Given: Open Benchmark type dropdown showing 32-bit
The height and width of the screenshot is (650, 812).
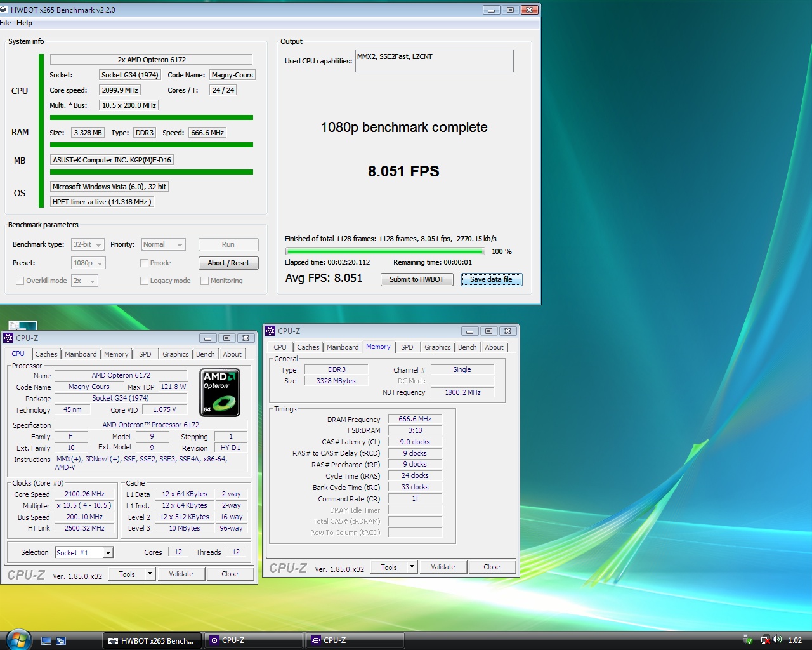Looking at the screenshot, I should [88, 244].
